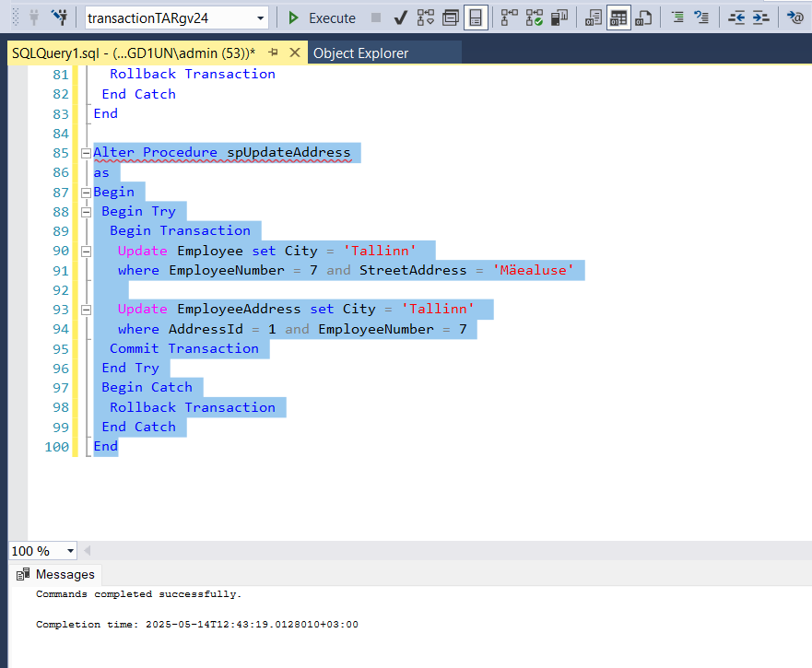Display the Estimated Execution Plan
This screenshot has width=812, height=668.
[x=426, y=18]
